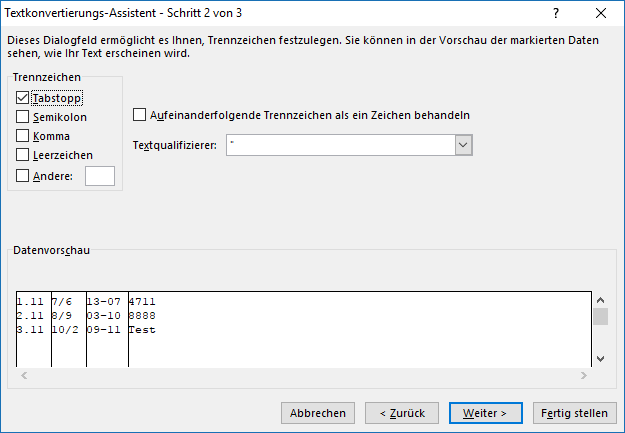The width and height of the screenshot is (625, 433).
Task: Click the preview scroll up arrow
Action: tap(601, 300)
